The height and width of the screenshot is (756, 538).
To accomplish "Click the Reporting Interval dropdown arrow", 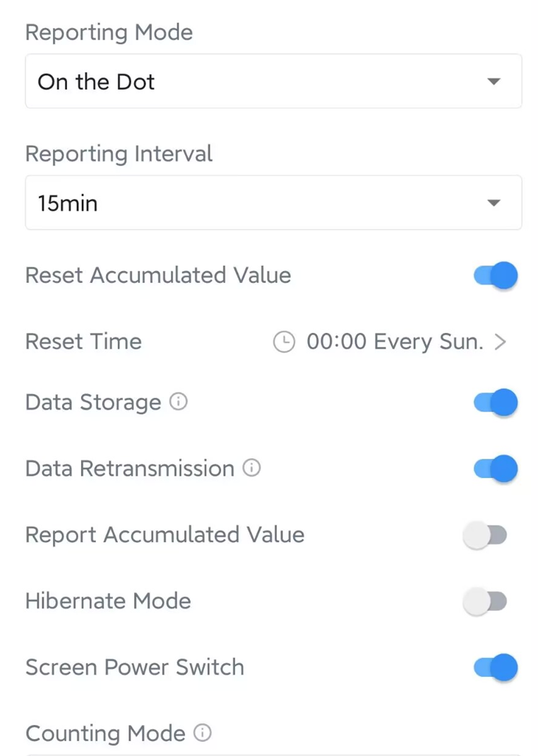I will pos(494,203).
